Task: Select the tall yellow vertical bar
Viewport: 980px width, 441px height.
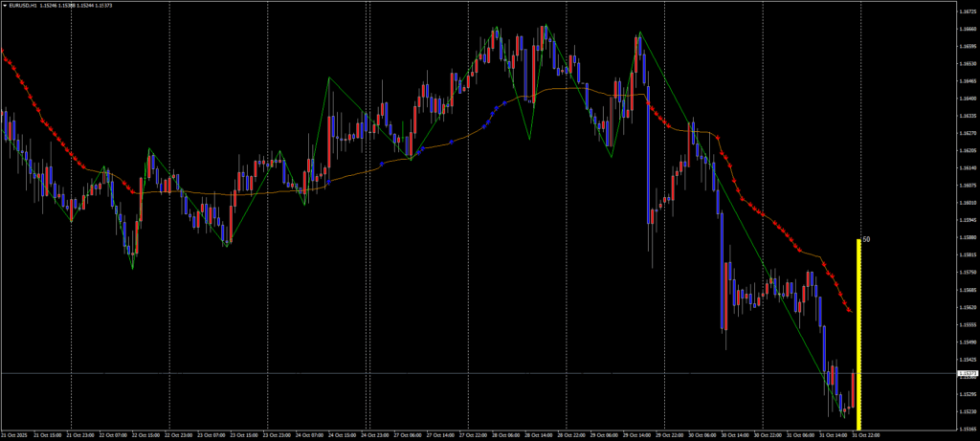Action: [858, 335]
